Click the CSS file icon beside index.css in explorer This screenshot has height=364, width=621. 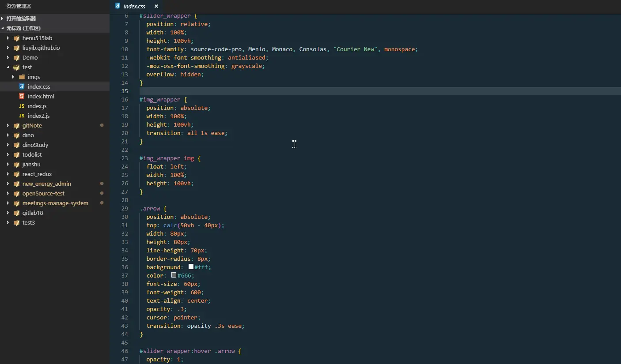(x=22, y=86)
